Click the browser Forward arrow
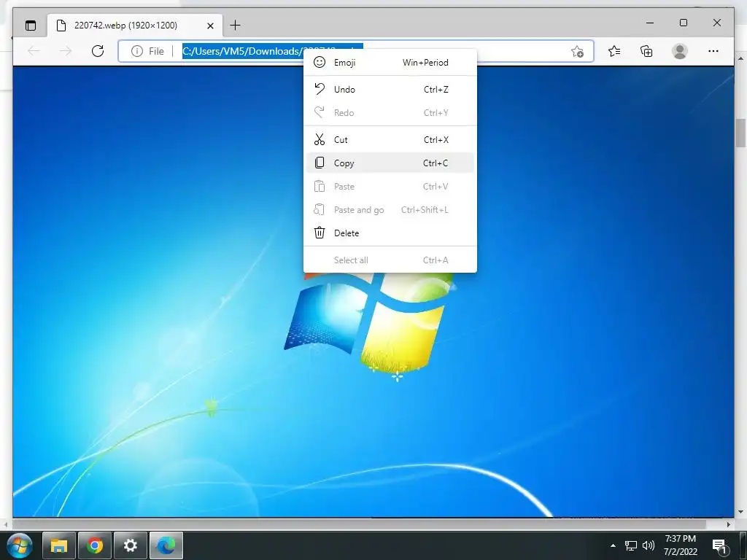Viewport: 747px width, 560px height. click(66, 51)
